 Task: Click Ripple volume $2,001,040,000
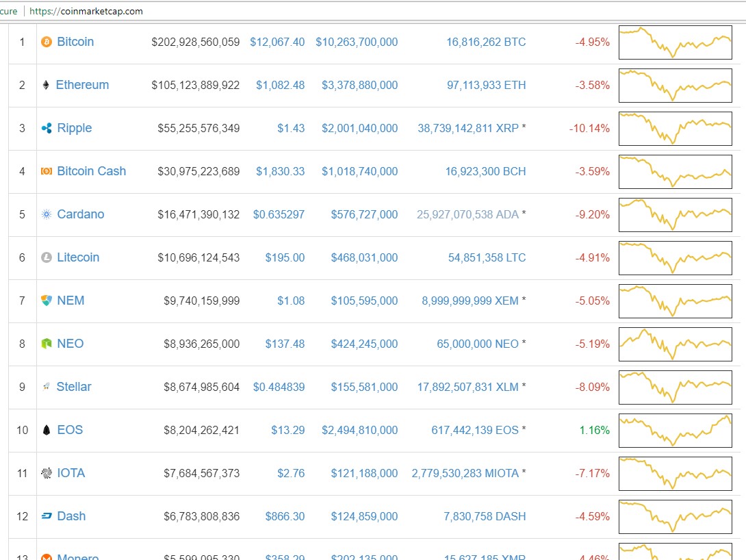pyautogui.click(x=360, y=129)
